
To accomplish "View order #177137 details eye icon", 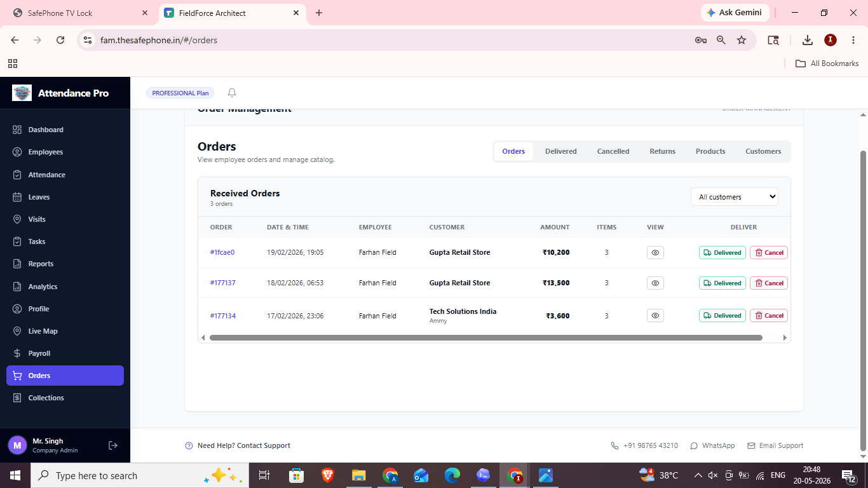I will 655,283.
